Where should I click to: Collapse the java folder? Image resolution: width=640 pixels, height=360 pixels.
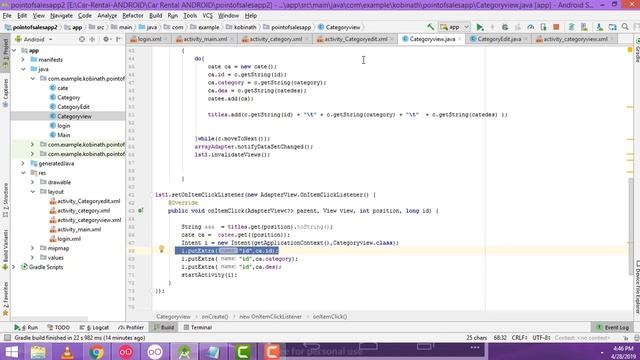pyautogui.click(x=23, y=69)
